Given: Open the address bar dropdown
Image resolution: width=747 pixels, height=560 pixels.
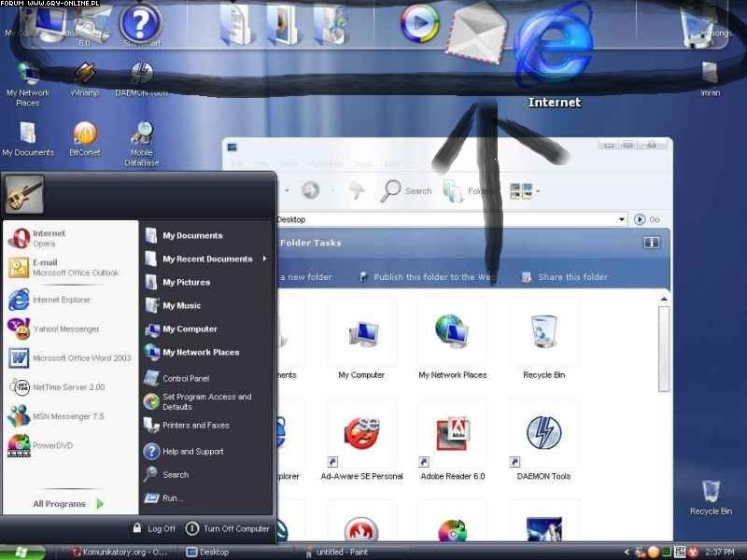Looking at the screenshot, I should click(622, 219).
